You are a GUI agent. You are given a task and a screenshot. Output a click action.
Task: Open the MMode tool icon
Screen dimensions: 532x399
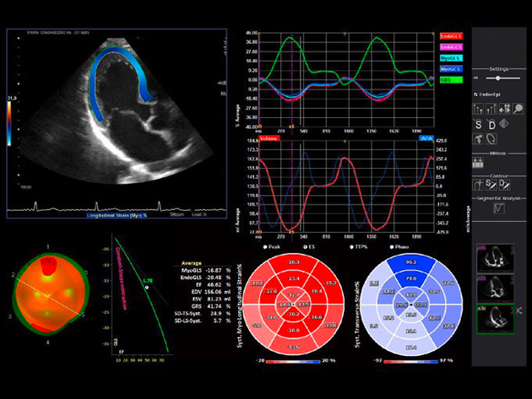[479, 162]
